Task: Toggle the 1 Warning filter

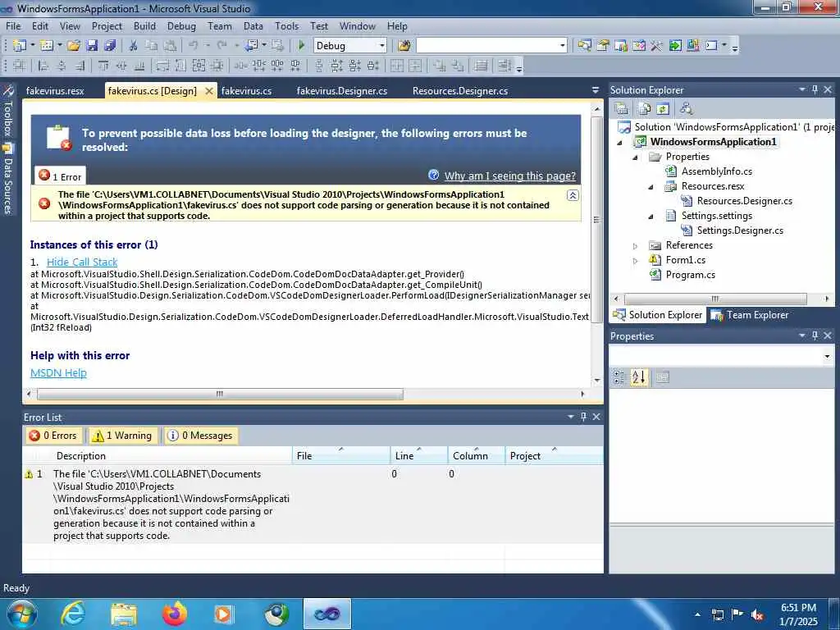Action: [123, 436]
